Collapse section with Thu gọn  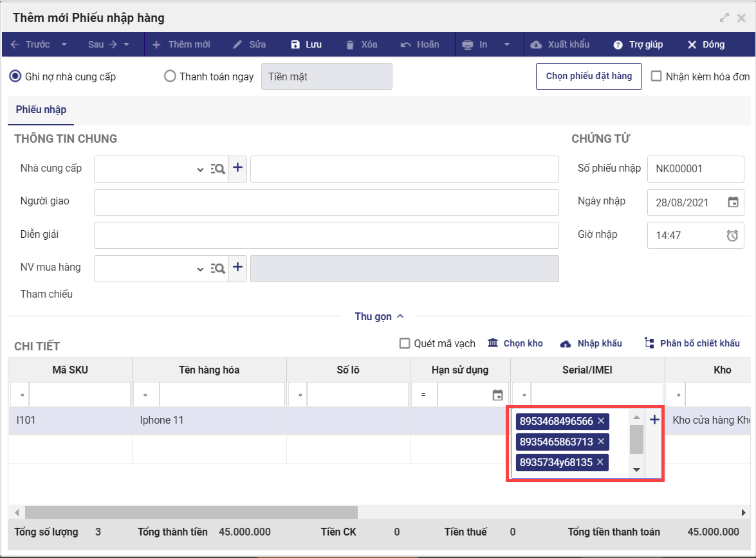379,316
